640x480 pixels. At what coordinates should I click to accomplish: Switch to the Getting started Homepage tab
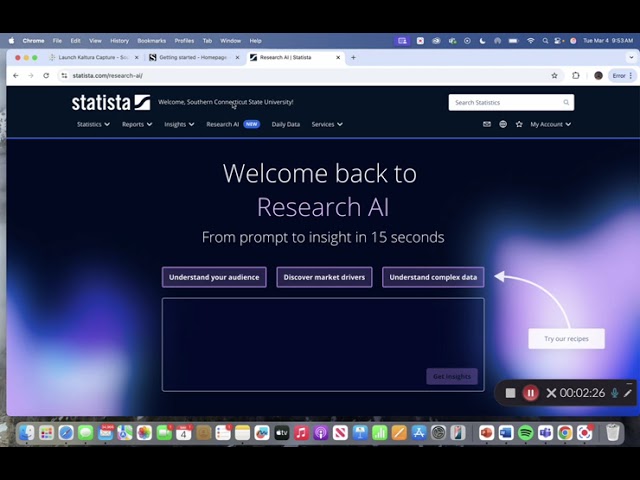pos(194,58)
